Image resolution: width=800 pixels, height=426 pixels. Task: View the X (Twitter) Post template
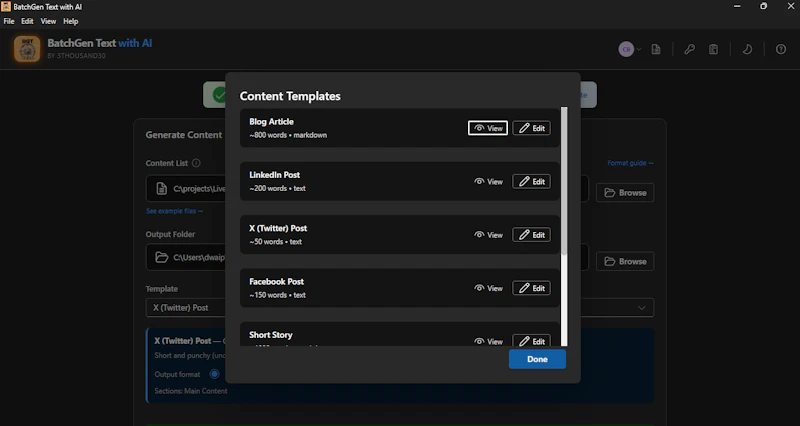[488, 235]
